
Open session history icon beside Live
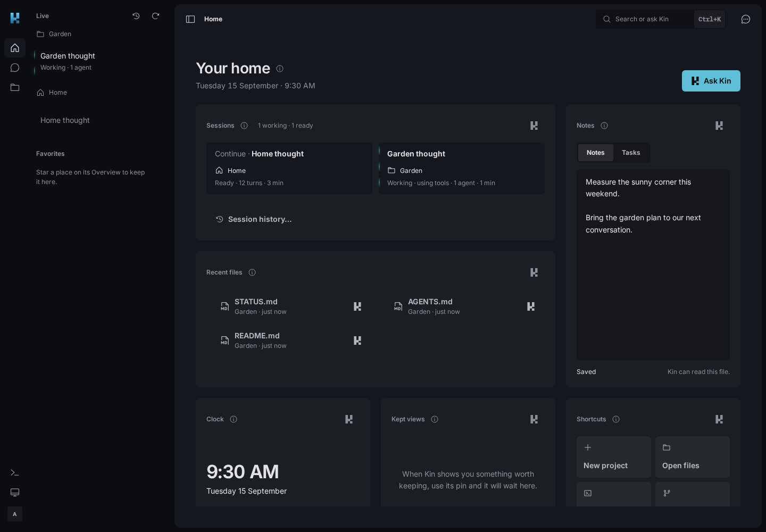coord(136,16)
